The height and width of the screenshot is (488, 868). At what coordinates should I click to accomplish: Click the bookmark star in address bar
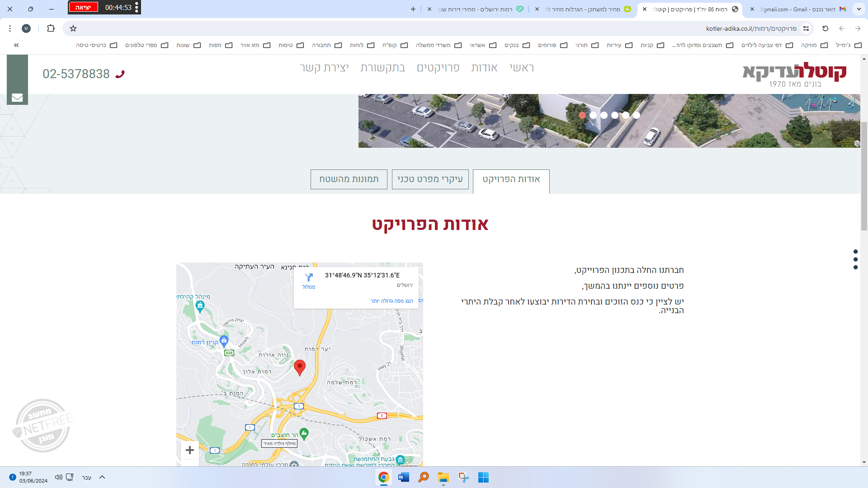(x=73, y=28)
